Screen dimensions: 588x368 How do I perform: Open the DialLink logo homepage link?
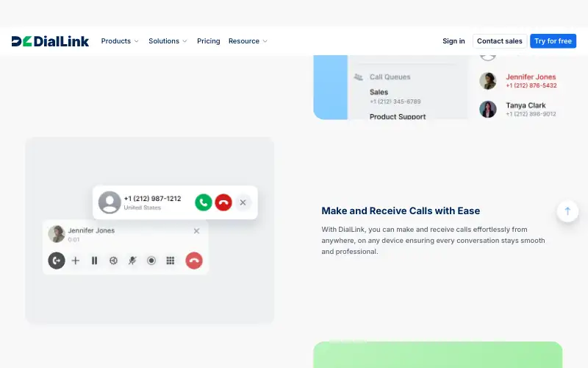click(50, 41)
